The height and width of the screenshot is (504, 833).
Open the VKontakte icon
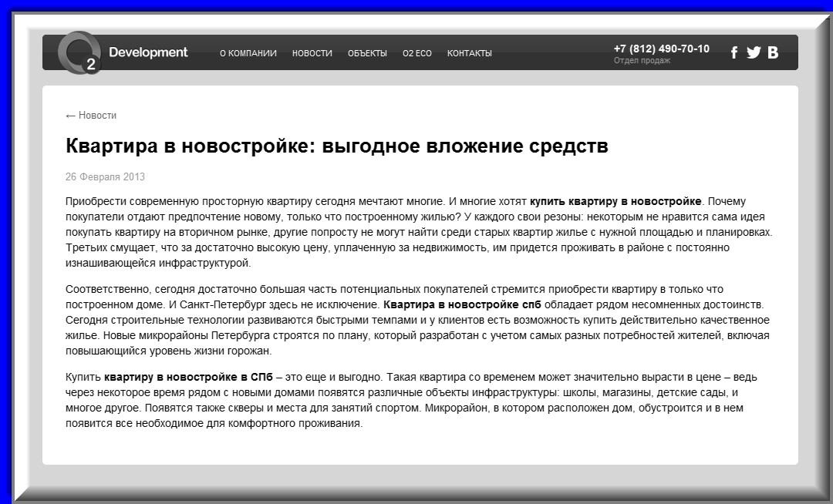coord(773,52)
